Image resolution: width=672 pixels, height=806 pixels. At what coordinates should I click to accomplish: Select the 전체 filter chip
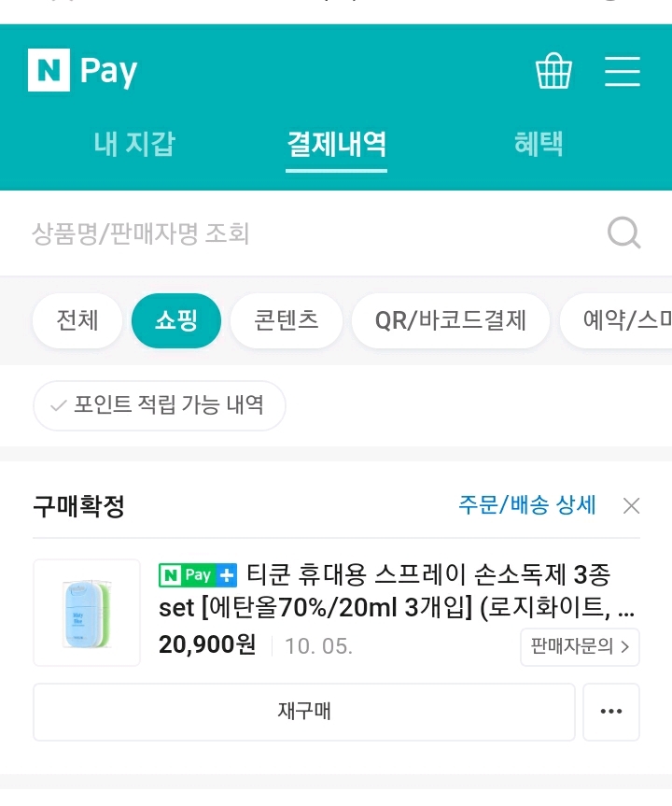[x=77, y=321]
